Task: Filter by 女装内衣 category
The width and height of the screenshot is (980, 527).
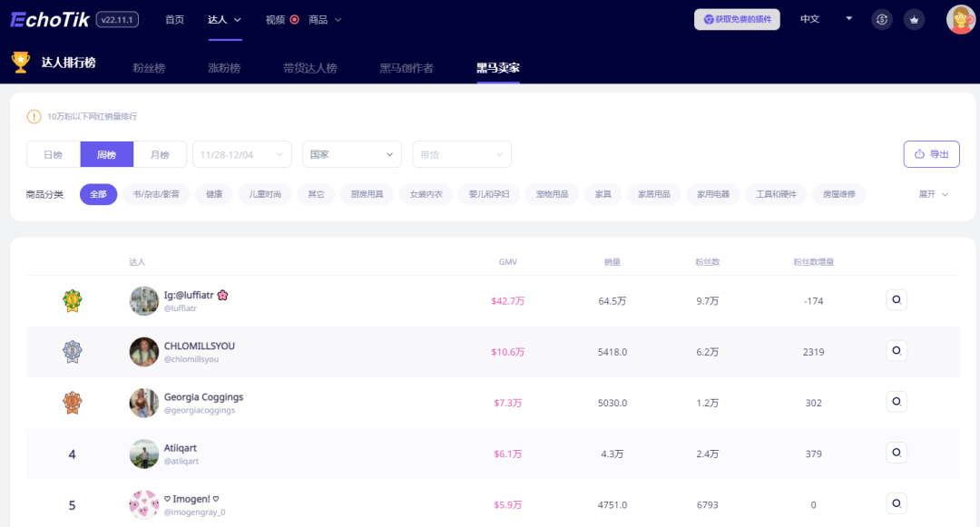Action: coord(426,194)
